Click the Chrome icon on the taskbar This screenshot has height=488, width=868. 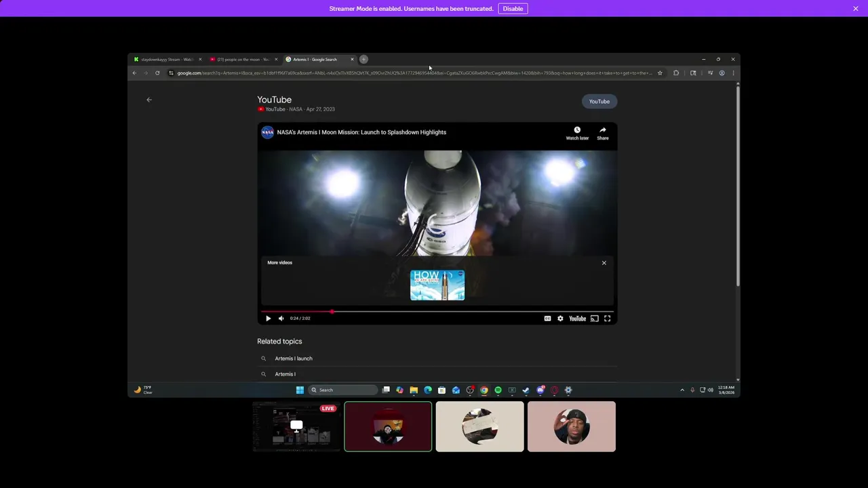pyautogui.click(x=484, y=390)
